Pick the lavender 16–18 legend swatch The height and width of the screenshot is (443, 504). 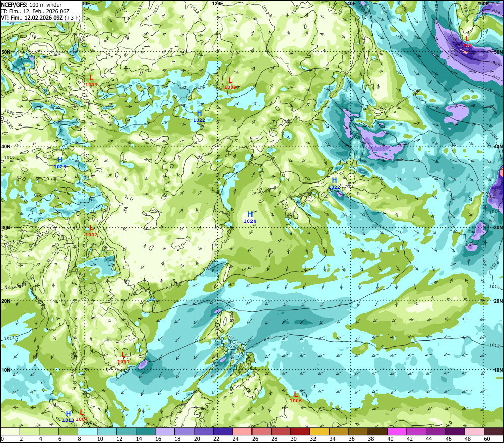[165, 431]
